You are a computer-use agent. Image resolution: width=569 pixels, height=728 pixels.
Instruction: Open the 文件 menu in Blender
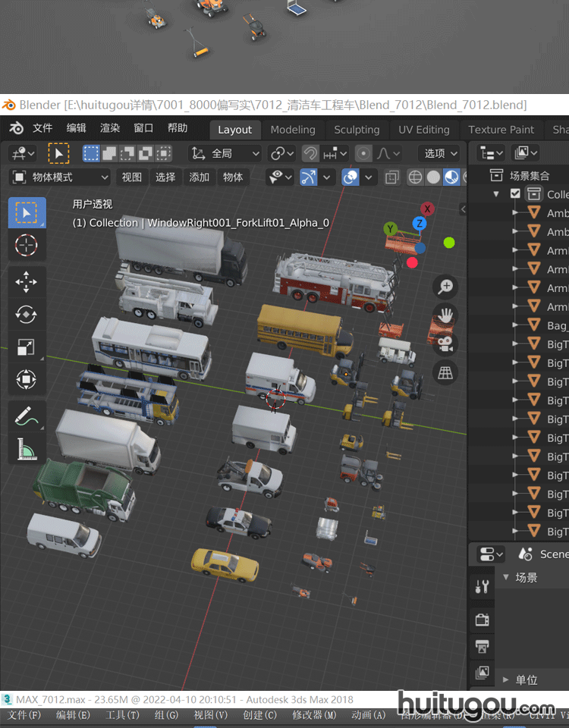pos(42,128)
